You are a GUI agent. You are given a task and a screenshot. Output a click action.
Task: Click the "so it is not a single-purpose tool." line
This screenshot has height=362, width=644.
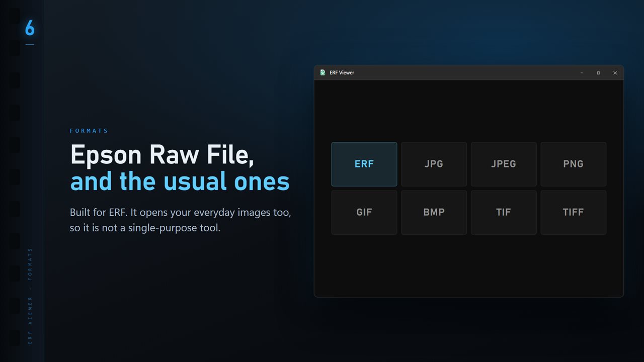pyautogui.click(x=145, y=228)
